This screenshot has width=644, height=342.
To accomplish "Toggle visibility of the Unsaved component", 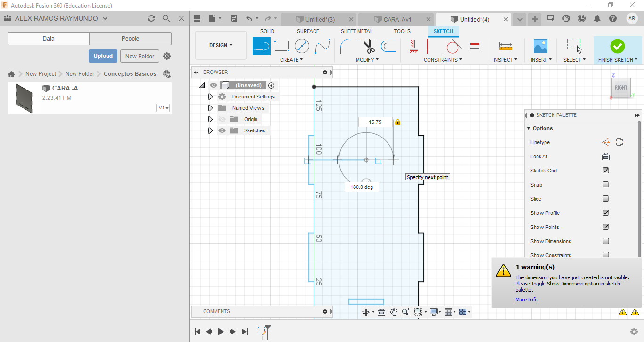I will point(214,85).
